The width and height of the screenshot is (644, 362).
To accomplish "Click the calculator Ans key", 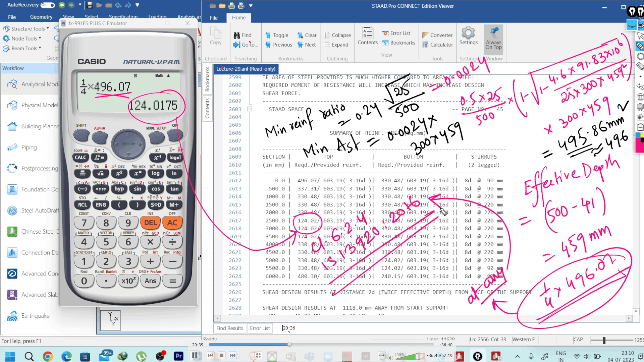I will (150, 281).
